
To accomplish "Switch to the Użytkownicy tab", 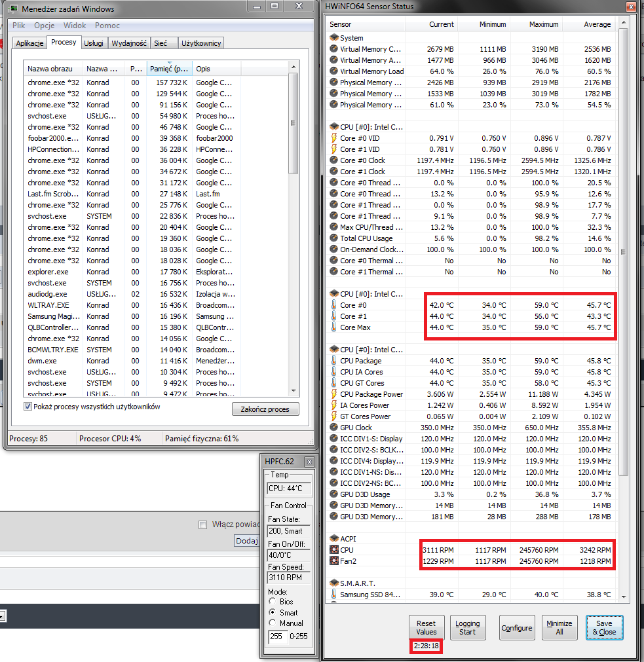I will [201, 43].
